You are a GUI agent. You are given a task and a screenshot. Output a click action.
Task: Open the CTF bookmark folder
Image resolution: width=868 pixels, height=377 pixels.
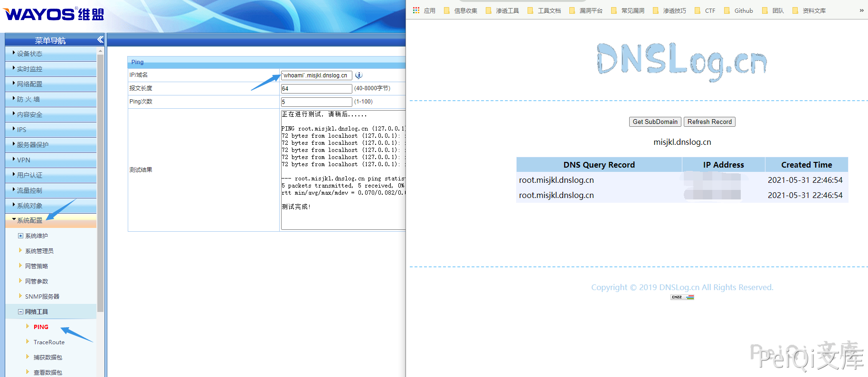tap(705, 10)
